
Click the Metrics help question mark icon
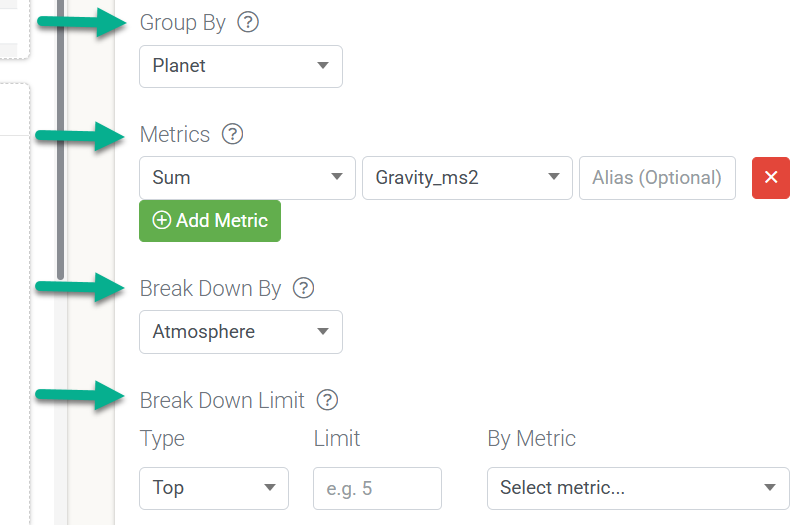[232, 134]
